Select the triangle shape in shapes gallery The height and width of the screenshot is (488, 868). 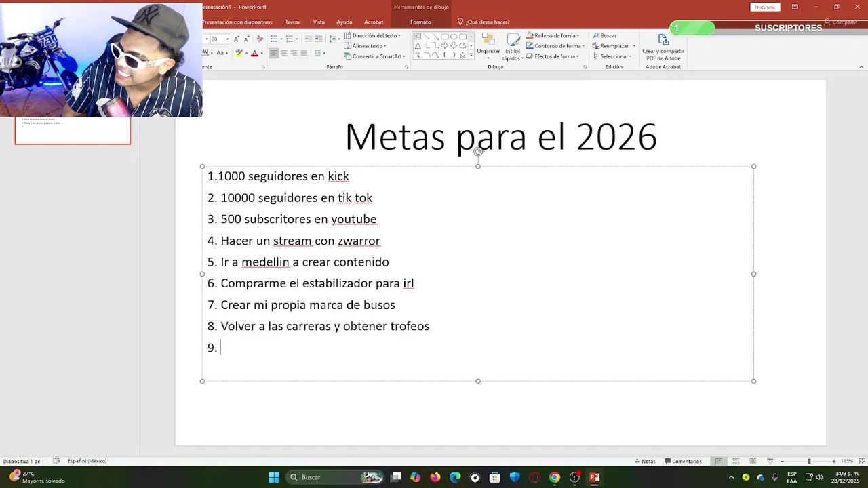click(418, 46)
